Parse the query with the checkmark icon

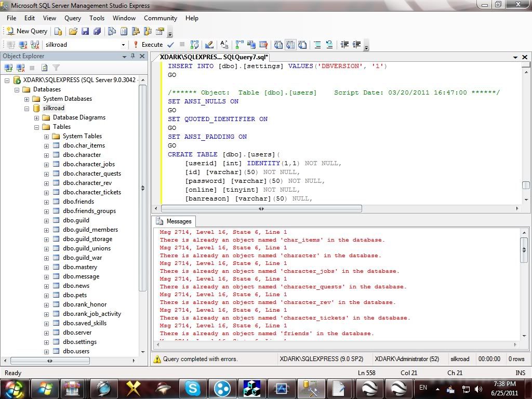(x=170, y=45)
